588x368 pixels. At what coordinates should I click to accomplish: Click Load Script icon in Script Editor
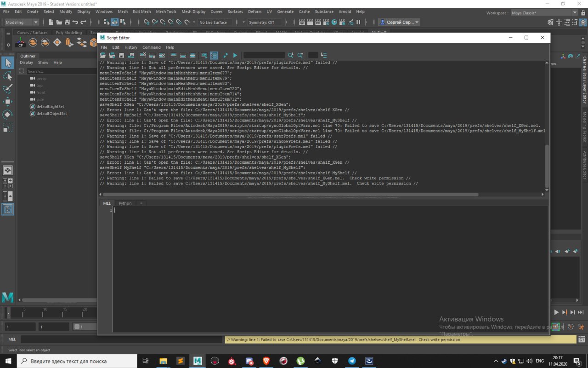[x=103, y=55]
